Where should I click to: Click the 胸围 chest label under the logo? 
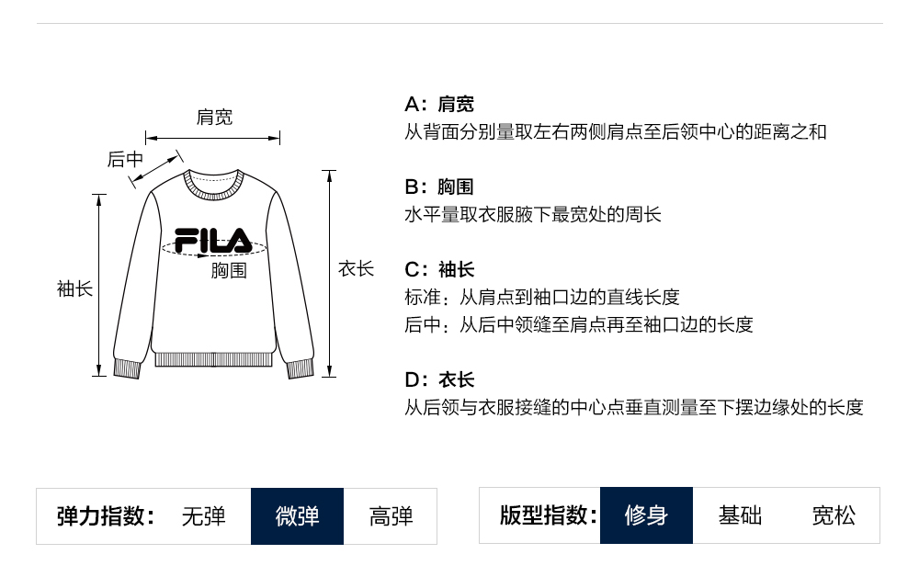229,271
